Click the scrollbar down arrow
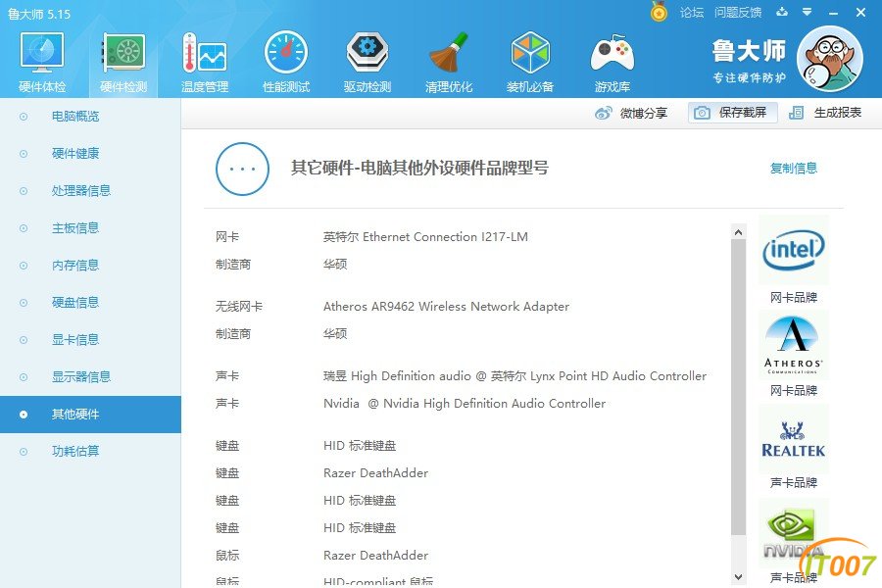 pyautogui.click(x=739, y=577)
